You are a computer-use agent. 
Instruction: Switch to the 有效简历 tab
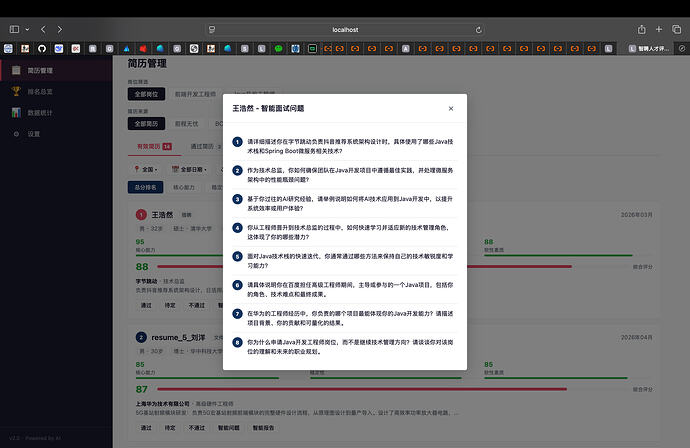[x=154, y=147]
